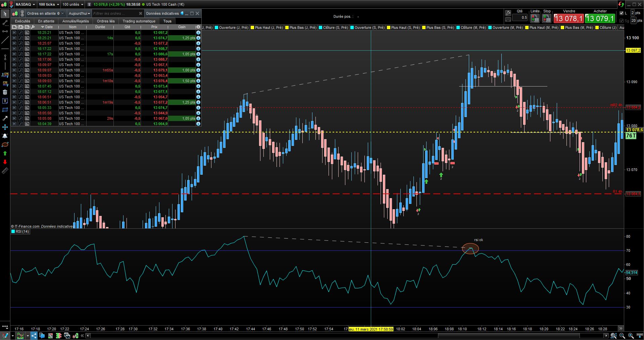Image resolution: width=644 pixels, height=340 pixels.
Task: Click the cancel icon on 18:09:03 1m18s row
Action: pyautogui.click(x=14, y=81)
